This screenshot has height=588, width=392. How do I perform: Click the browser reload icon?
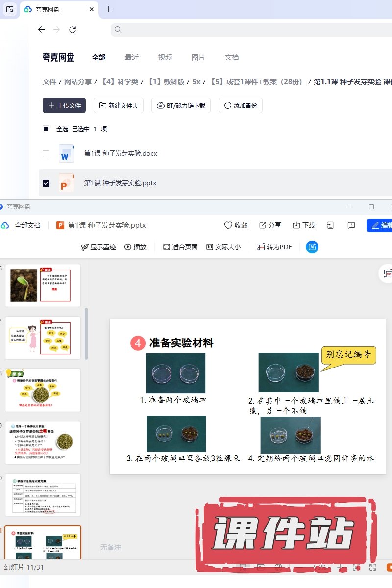(x=73, y=30)
